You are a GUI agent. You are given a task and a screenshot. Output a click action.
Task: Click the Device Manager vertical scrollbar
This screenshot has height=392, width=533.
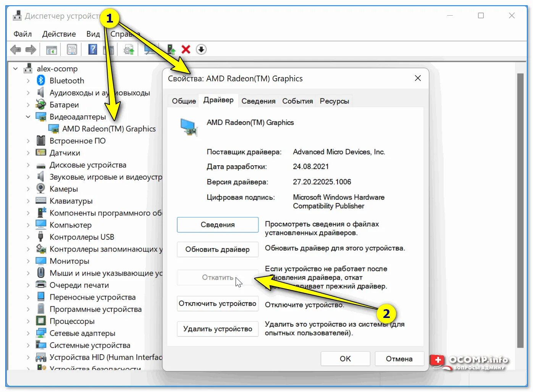tap(520, 211)
